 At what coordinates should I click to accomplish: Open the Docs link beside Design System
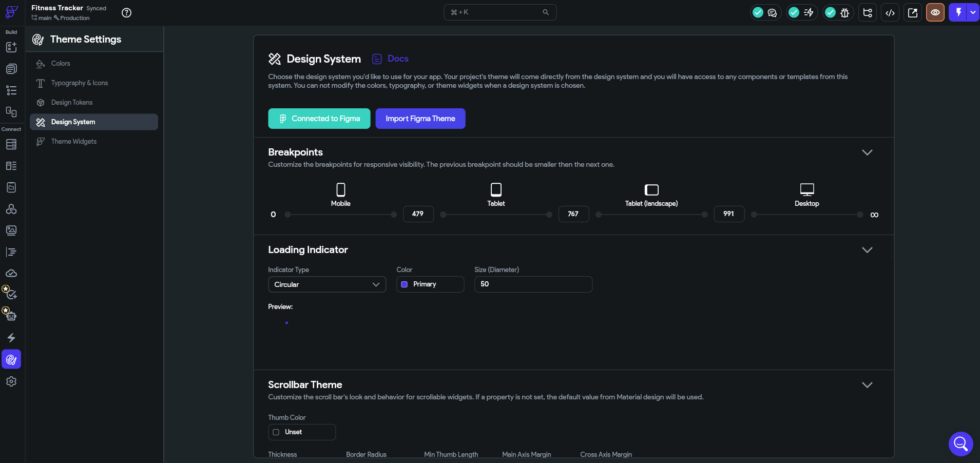coord(391,59)
